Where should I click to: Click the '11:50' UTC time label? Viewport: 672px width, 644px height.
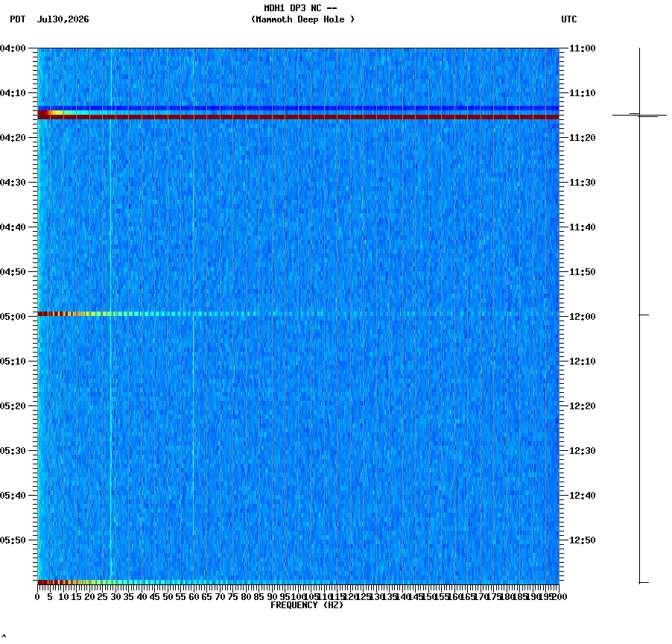coord(583,272)
